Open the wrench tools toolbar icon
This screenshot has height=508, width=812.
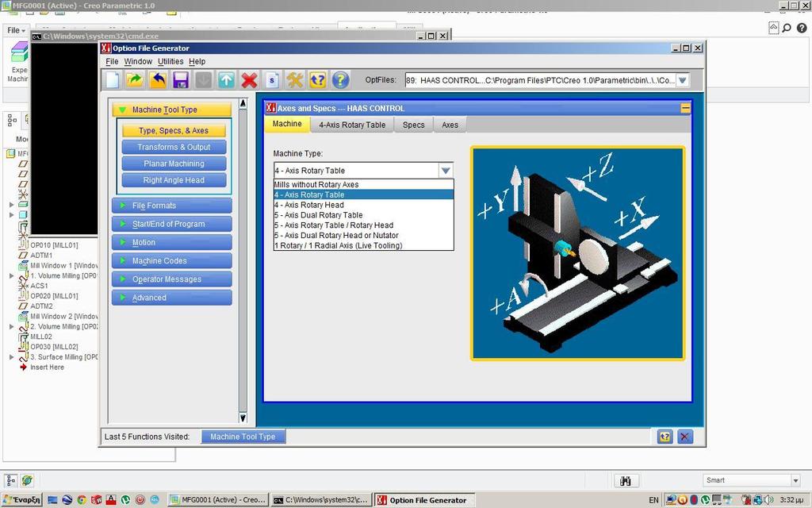295,80
